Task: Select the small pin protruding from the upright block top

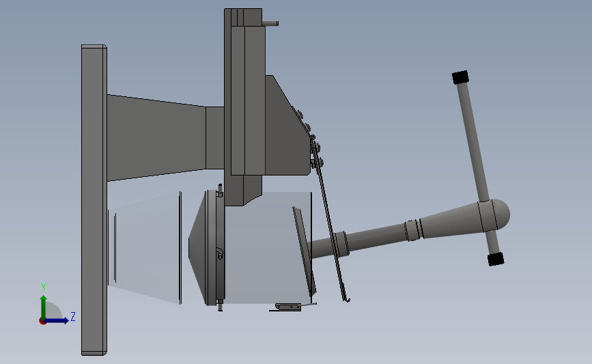Action: (x=270, y=23)
